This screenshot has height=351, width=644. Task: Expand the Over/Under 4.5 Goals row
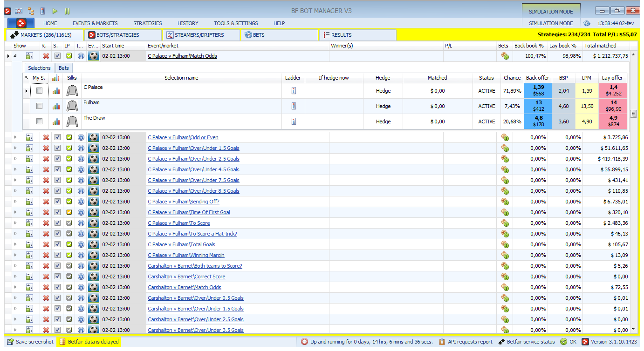pos(15,169)
